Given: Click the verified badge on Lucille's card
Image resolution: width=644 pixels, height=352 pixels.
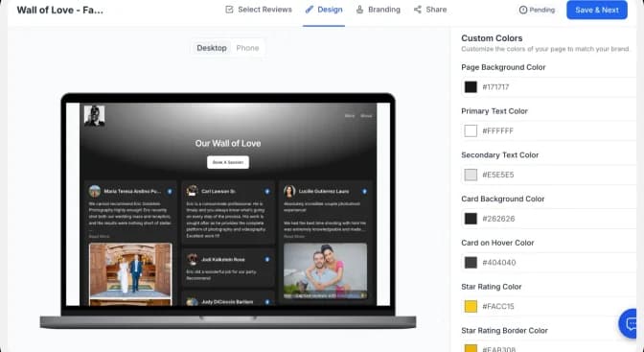Looking at the screenshot, I should [x=364, y=192].
